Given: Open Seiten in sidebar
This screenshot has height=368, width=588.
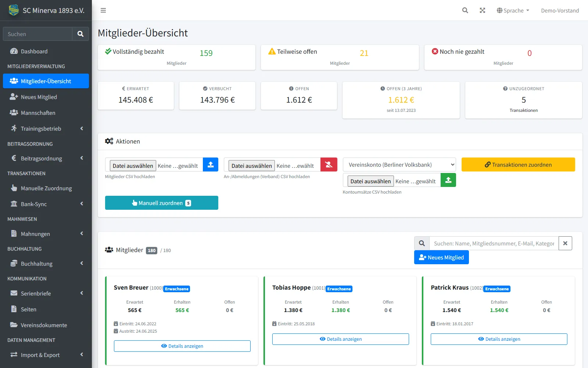Looking at the screenshot, I should pos(46,309).
